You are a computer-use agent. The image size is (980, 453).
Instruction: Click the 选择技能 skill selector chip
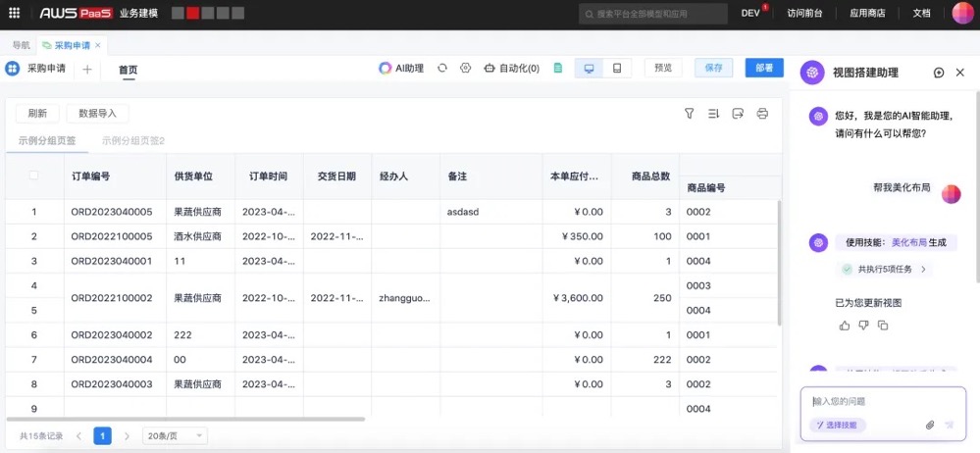(x=837, y=425)
